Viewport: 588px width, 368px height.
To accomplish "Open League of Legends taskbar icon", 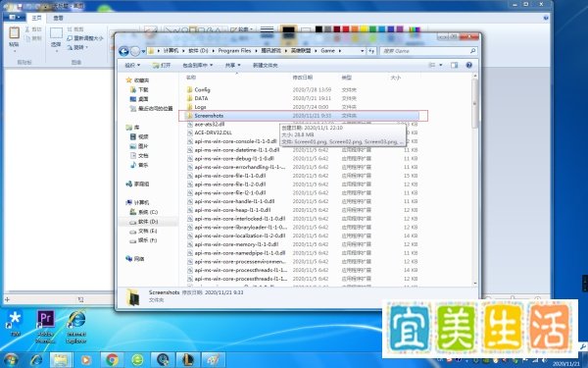I will pos(188,360).
